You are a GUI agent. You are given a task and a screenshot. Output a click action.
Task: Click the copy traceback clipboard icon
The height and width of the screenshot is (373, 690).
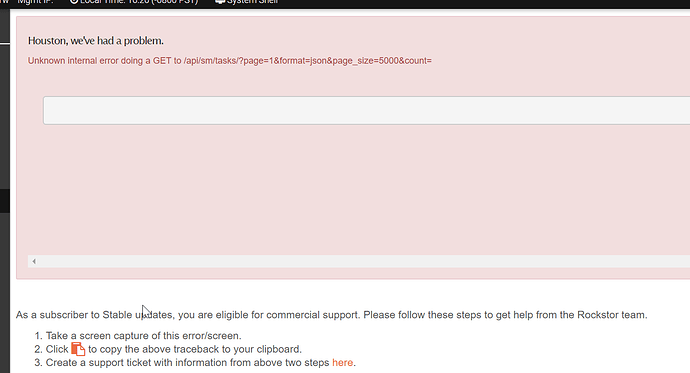coord(78,349)
